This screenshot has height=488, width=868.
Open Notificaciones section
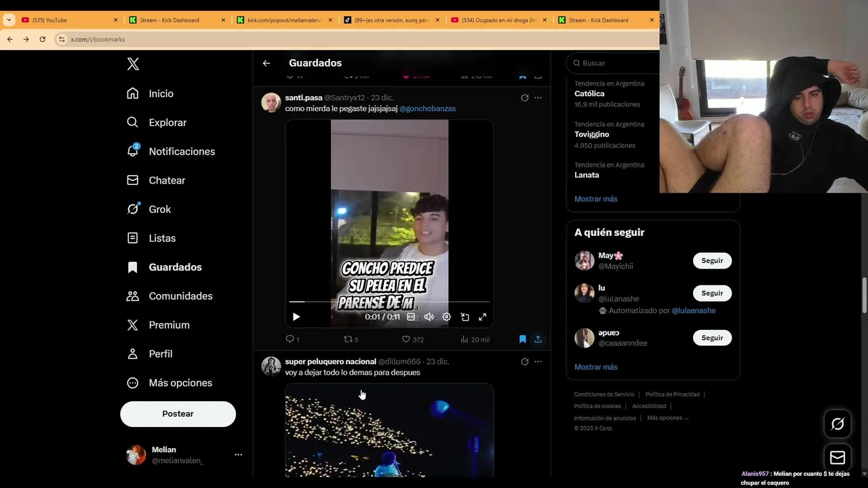click(171, 151)
